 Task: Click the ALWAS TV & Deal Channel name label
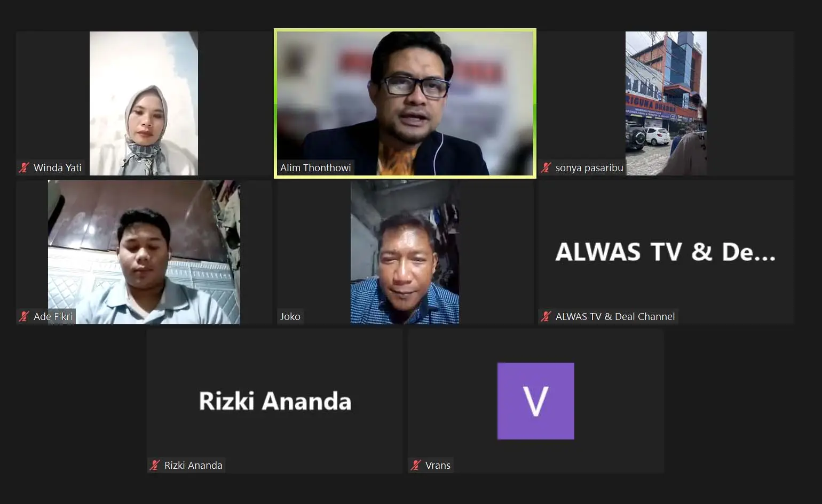[615, 316]
